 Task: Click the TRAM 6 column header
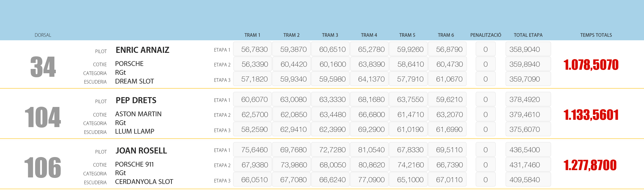coord(446,35)
